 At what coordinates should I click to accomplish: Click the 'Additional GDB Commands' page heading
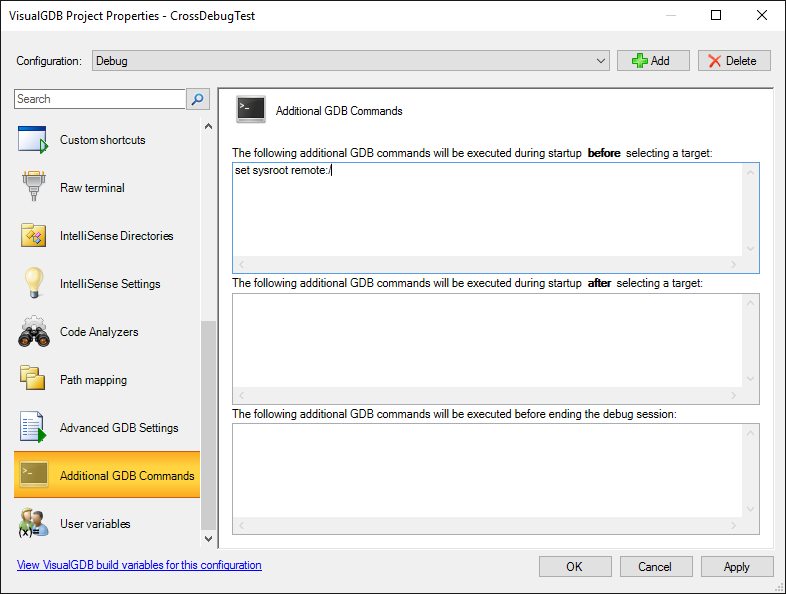[x=339, y=111]
